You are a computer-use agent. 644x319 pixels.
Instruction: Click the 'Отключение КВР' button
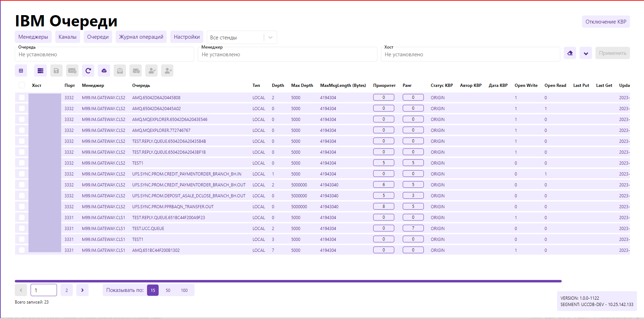tap(606, 22)
